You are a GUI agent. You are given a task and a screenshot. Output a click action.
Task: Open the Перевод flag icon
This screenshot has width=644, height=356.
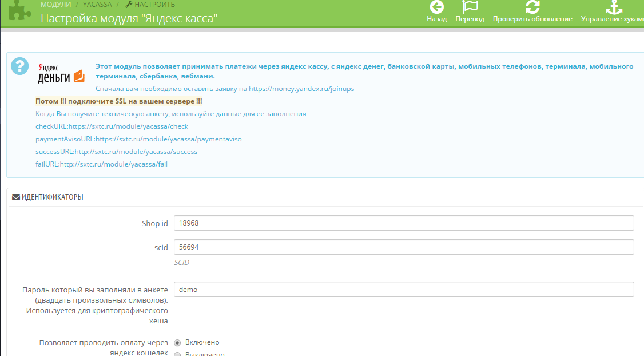(470, 7)
